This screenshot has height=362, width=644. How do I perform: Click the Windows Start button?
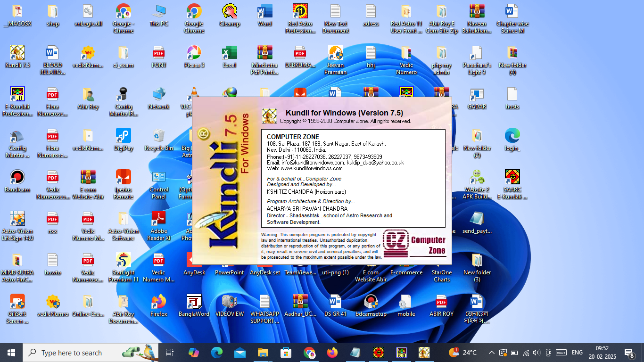pyautogui.click(x=11, y=353)
